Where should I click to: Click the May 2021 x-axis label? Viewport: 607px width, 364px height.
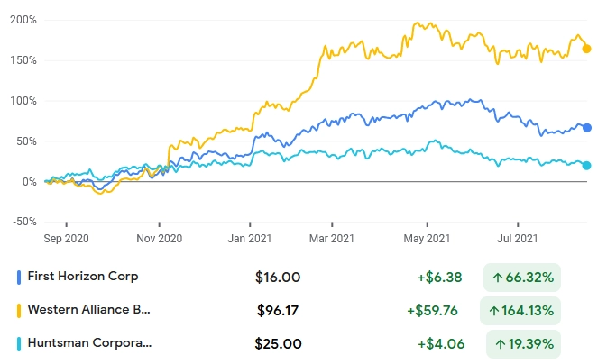(x=427, y=239)
